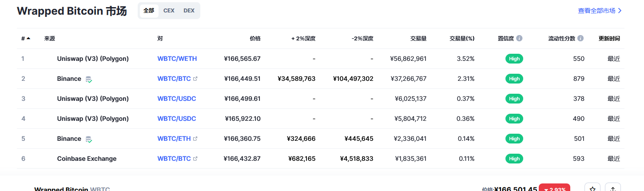
Task: Sort by the 价格 column header
Action: [x=255, y=39]
